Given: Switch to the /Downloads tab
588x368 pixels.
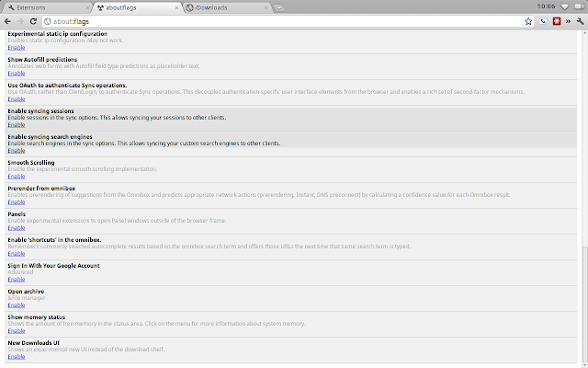Looking at the screenshot, I should pos(227,7).
